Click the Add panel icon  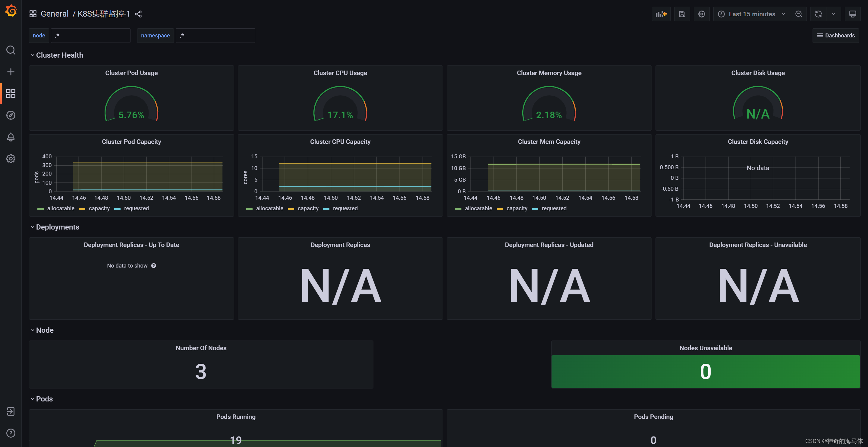(x=661, y=14)
